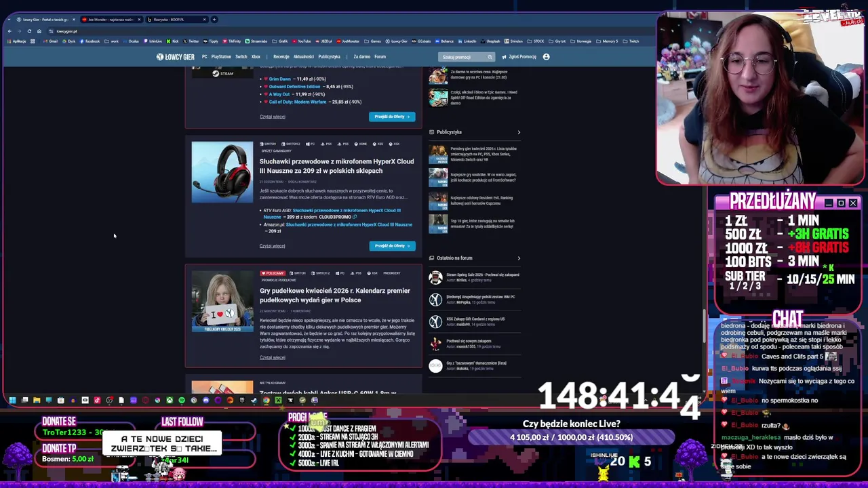Open Spotify from the taskbar
Screen dimensions: 868x488
coord(181,401)
